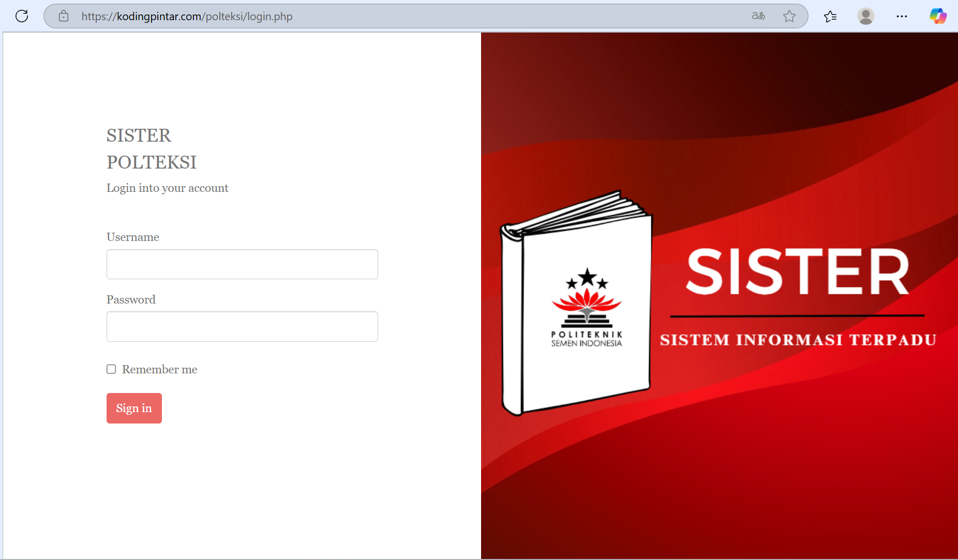Screen dimensions: 958x560
Task: View site information lock icon
Action: click(64, 16)
